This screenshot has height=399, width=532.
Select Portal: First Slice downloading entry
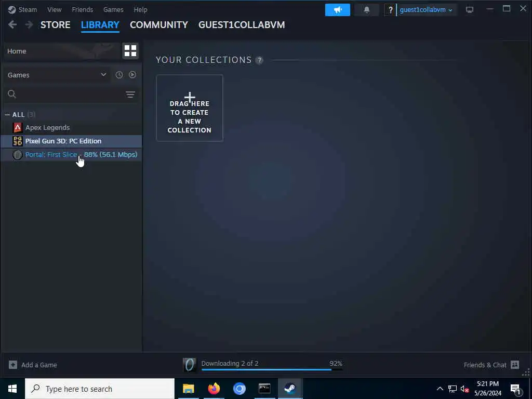pyautogui.click(x=71, y=154)
